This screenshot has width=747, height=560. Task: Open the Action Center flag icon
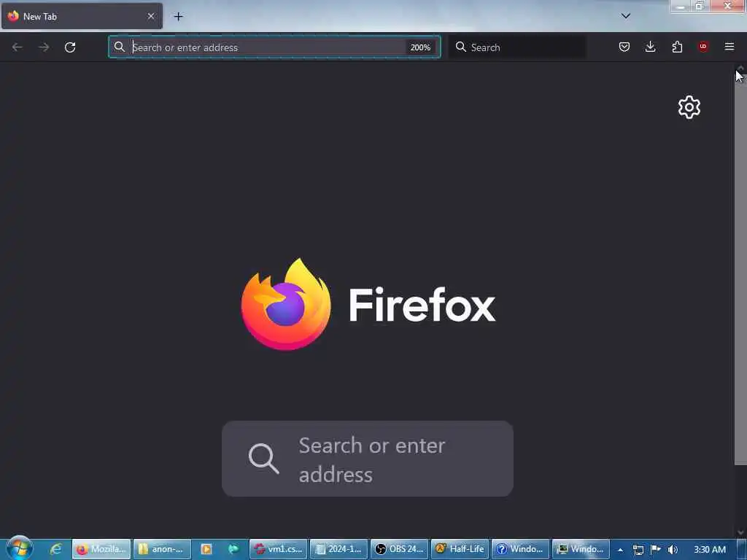(656, 550)
